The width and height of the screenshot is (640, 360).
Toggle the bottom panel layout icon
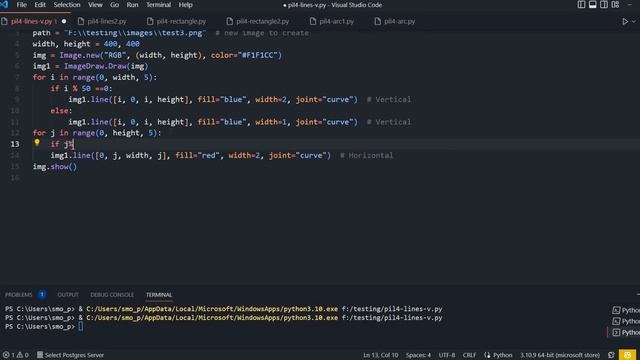593,4
